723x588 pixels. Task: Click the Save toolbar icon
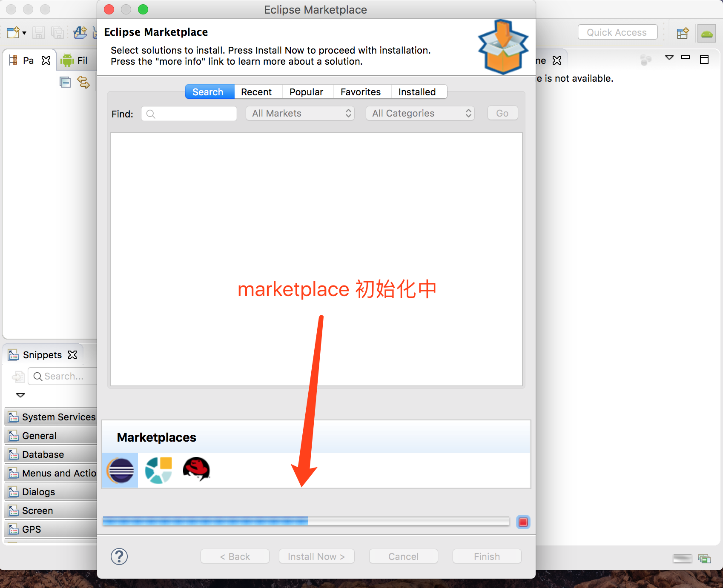click(x=39, y=33)
